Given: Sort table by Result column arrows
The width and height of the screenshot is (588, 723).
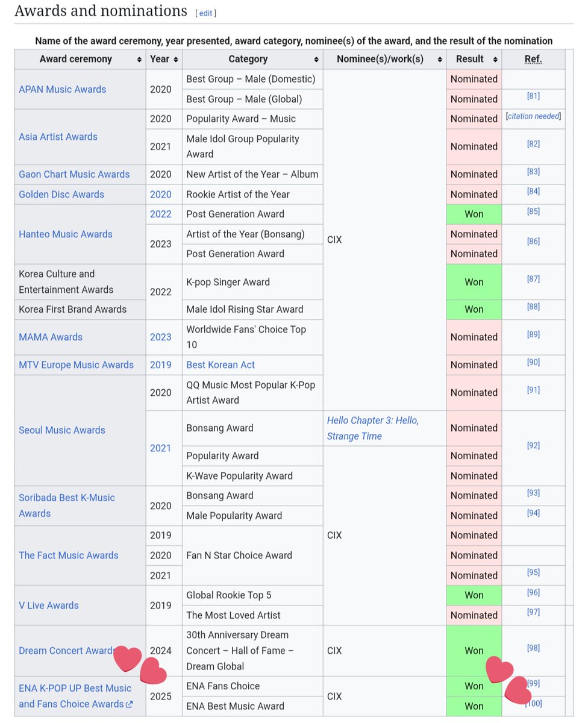Looking at the screenshot, I should (x=495, y=59).
